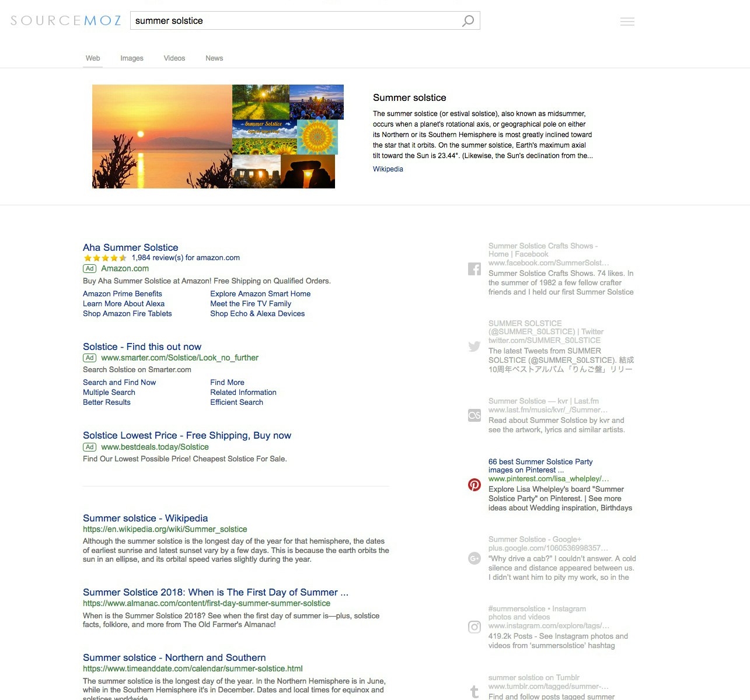
Task: Select the Instagram icon beside #summersolstice result
Action: [x=474, y=626]
